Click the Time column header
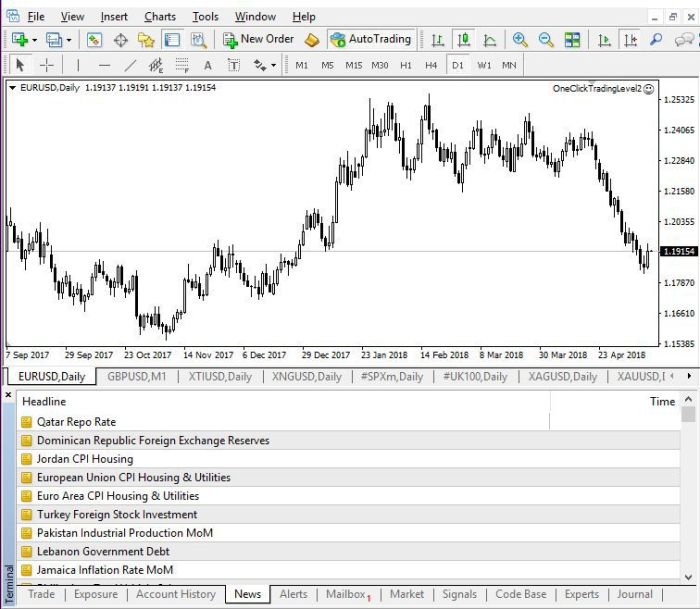 [615, 401]
